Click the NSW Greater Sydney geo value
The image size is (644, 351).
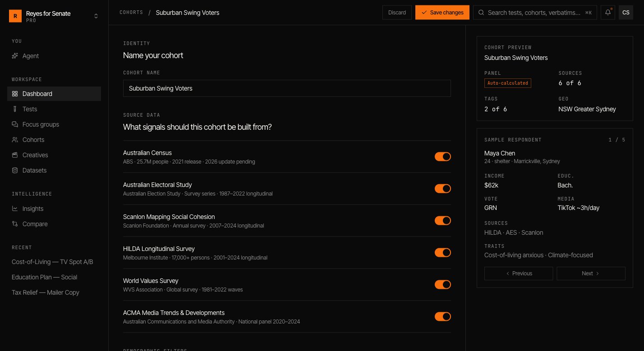point(587,109)
